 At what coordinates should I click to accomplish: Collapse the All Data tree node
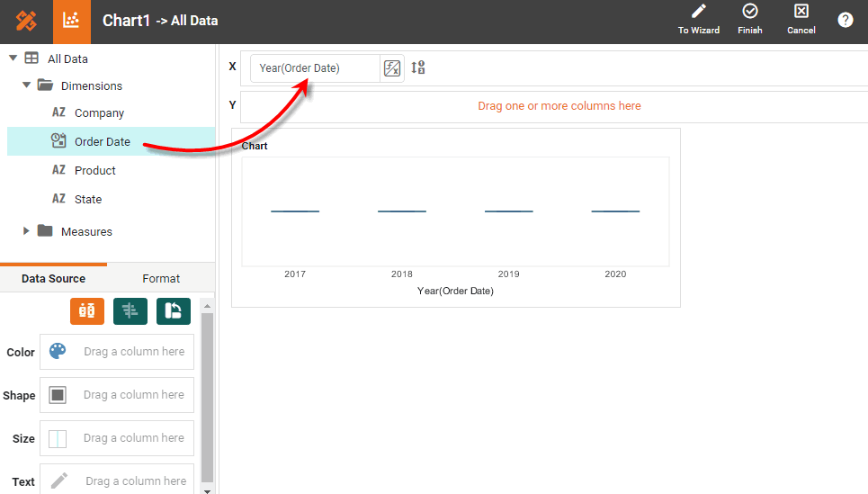pyautogui.click(x=13, y=58)
